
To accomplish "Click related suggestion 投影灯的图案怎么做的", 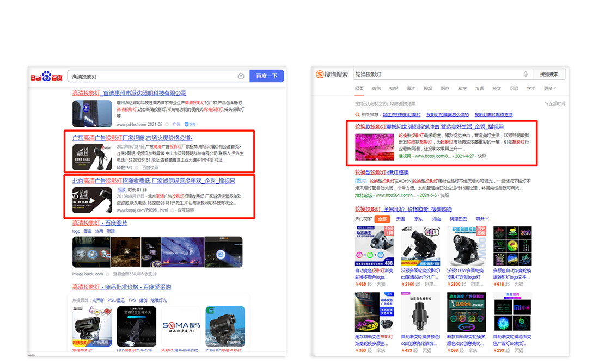I will 447,115.
